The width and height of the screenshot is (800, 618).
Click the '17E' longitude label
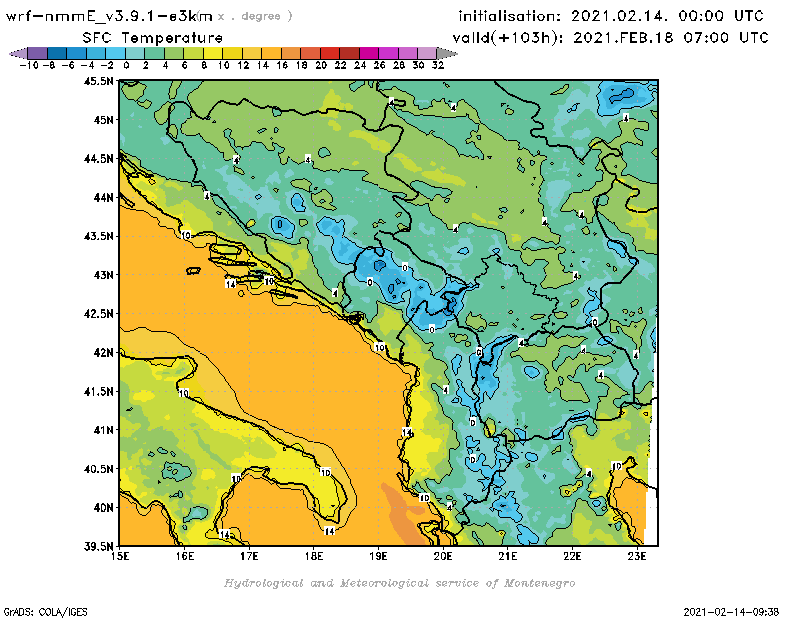click(249, 556)
